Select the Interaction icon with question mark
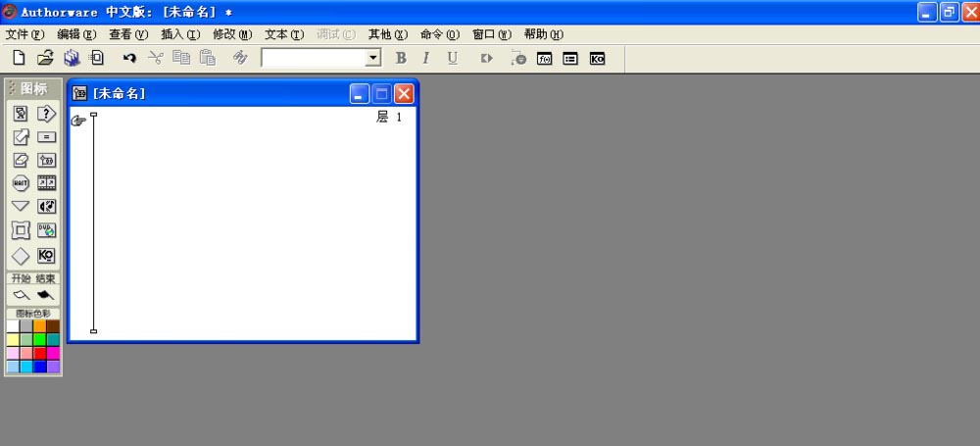The height and width of the screenshot is (446, 980). point(46,114)
